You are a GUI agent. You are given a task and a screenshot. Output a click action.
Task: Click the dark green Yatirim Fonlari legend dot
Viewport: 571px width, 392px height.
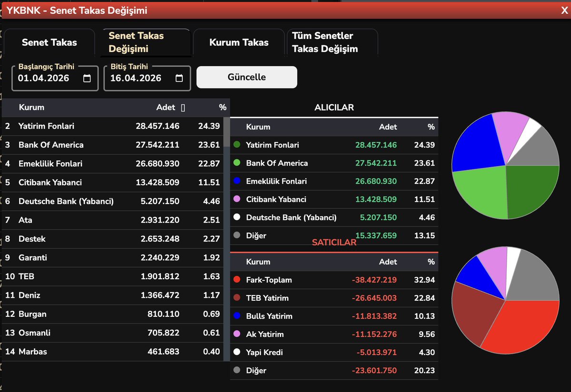pos(237,144)
